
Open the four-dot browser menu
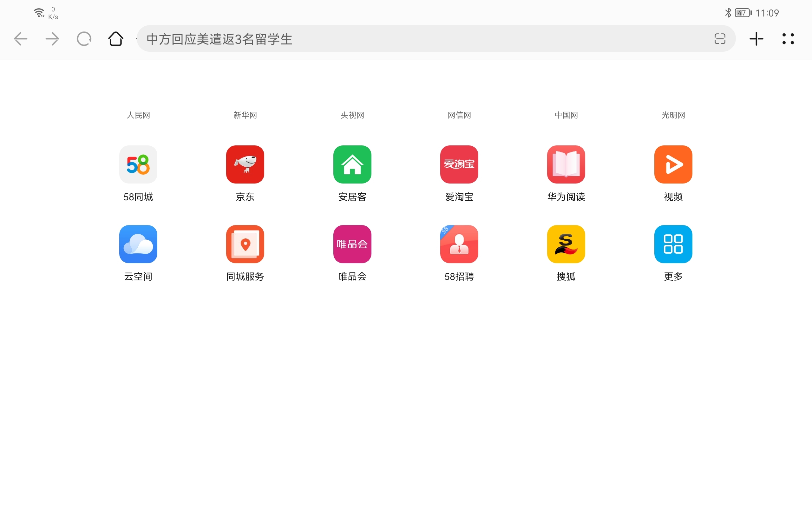pyautogui.click(x=788, y=39)
